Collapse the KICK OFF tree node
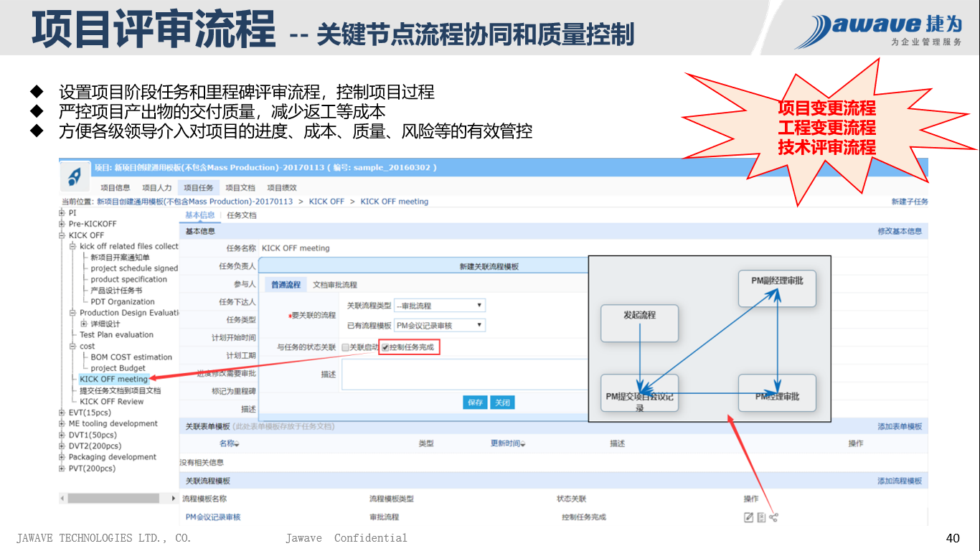This screenshot has width=980, height=551. pos(62,235)
